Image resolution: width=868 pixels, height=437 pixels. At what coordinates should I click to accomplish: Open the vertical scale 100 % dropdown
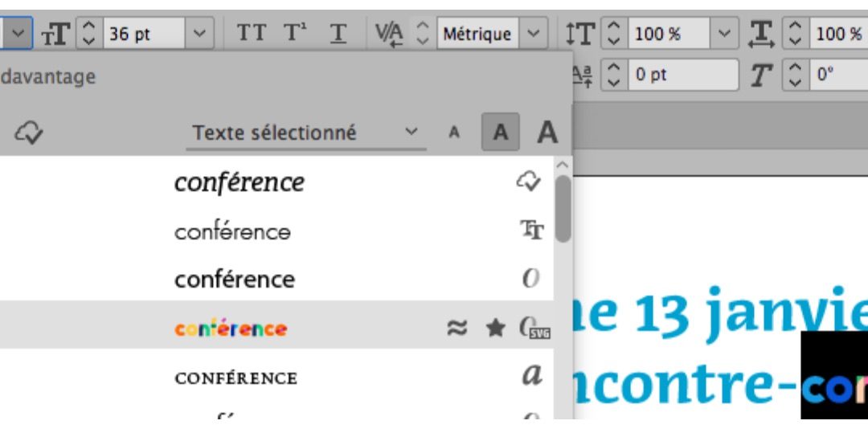click(x=726, y=34)
